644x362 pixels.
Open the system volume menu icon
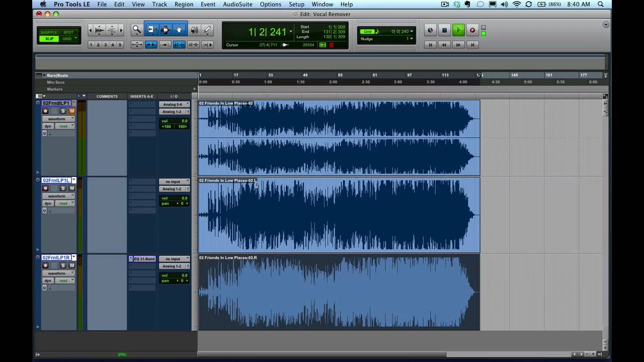[x=504, y=5]
